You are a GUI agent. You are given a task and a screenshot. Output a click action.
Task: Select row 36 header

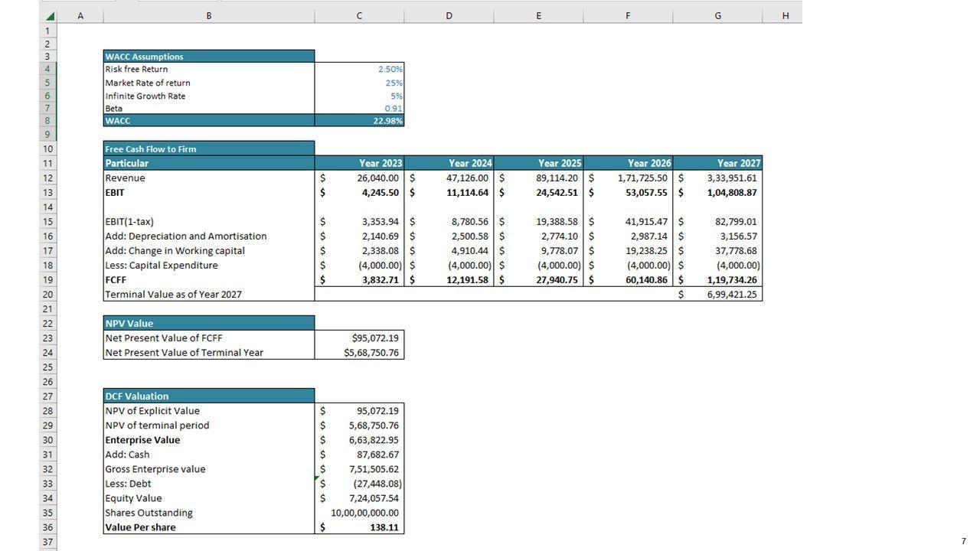tap(47, 527)
